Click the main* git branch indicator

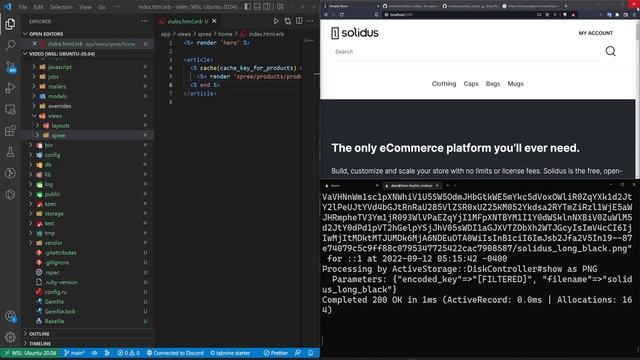tap(74, 353)
